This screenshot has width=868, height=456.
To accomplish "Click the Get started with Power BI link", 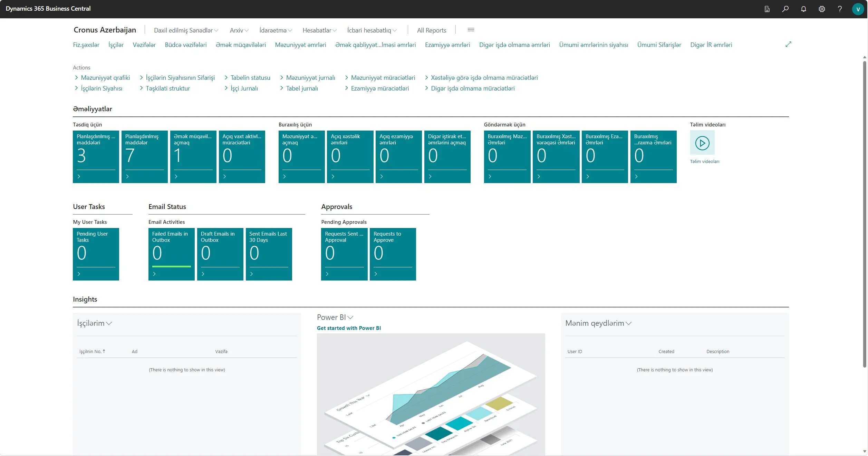I will pyautogui.click(x=349, y=328).
